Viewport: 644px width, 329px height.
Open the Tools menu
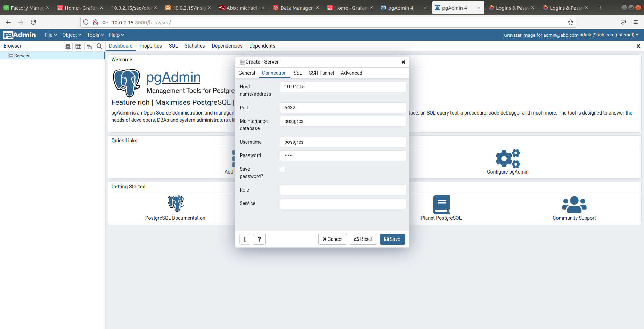coord(95,35)
